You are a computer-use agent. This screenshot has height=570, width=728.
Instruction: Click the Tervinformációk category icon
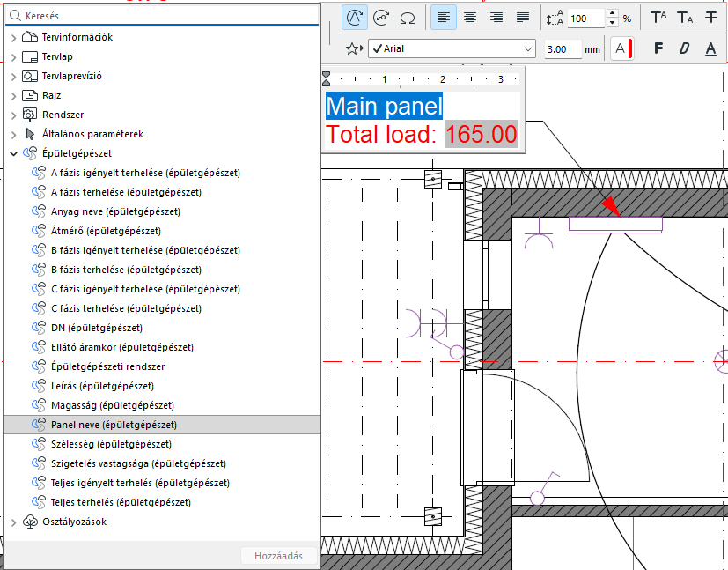30,37
